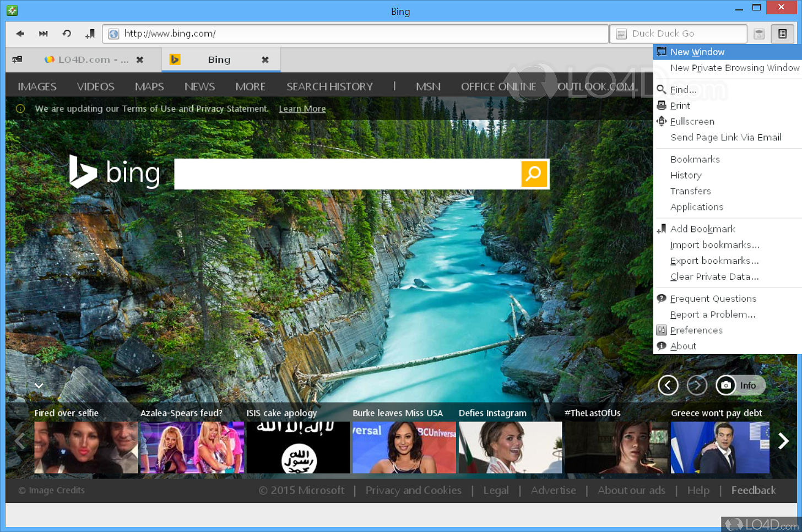The image size is (802, 532).
Task: Click the Bing search text box
Action: coord(348,174)
